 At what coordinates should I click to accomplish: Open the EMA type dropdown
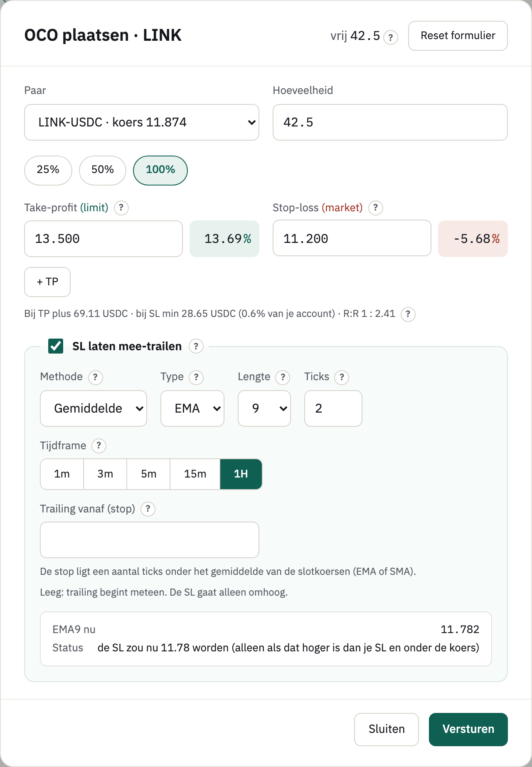tap(192, 408)
